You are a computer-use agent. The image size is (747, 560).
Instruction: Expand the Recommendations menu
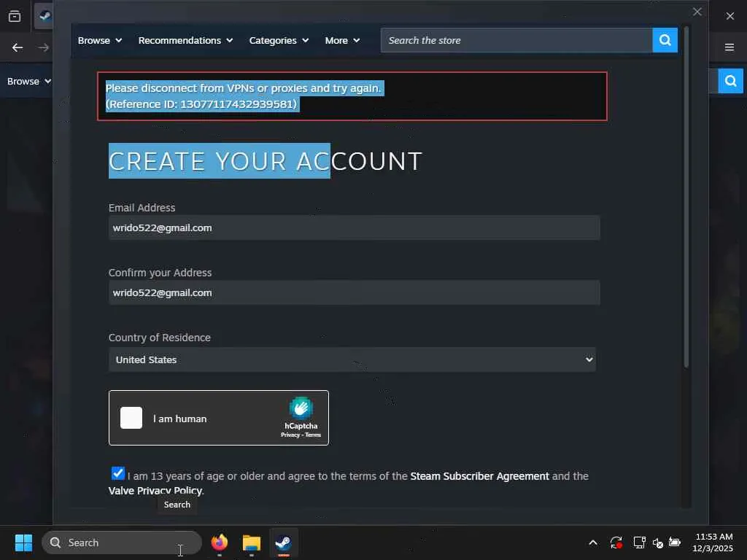185,41
